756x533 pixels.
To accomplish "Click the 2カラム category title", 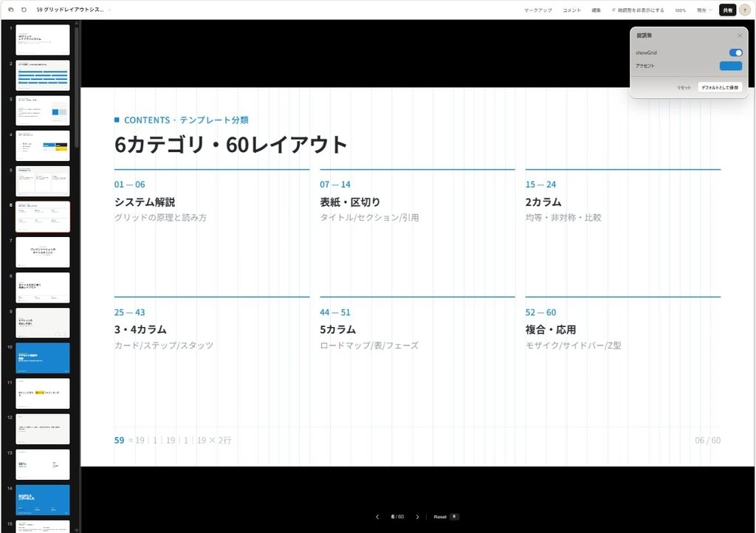I will [x=543, y=202].
